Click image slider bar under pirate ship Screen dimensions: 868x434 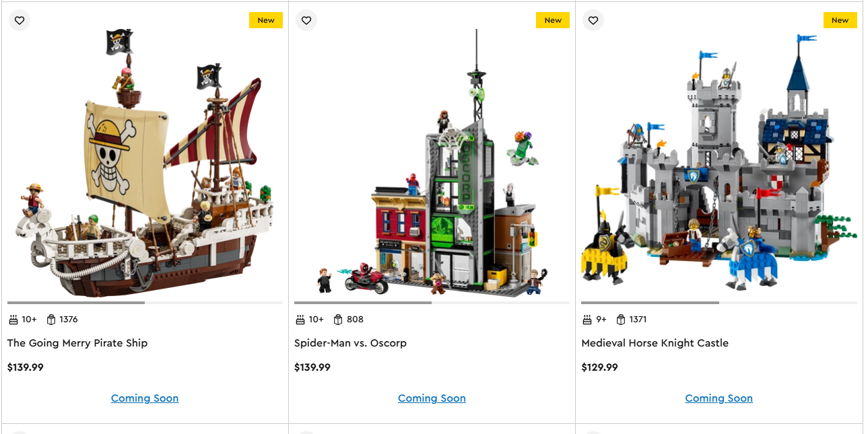click(x=145, y=303)
